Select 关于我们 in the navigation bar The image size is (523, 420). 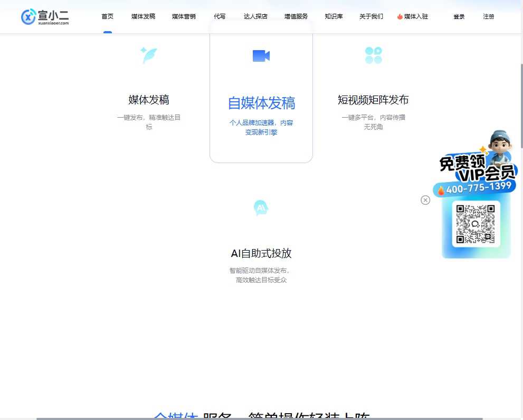[371, 16]
